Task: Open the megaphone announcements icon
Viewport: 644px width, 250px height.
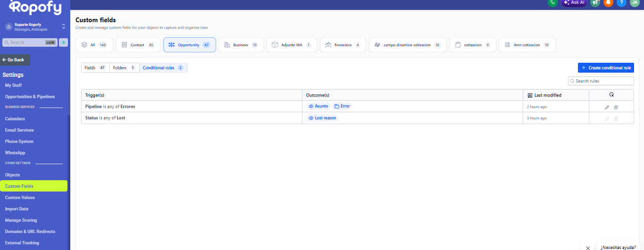Action: coord(595,2)
